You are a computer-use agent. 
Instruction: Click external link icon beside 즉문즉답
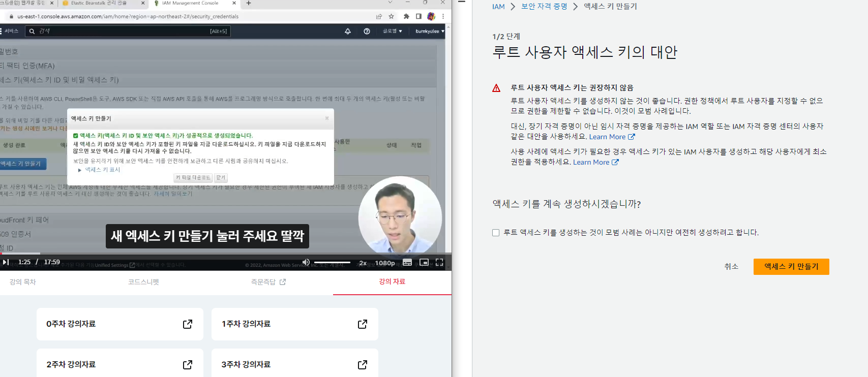coord(283,282)
